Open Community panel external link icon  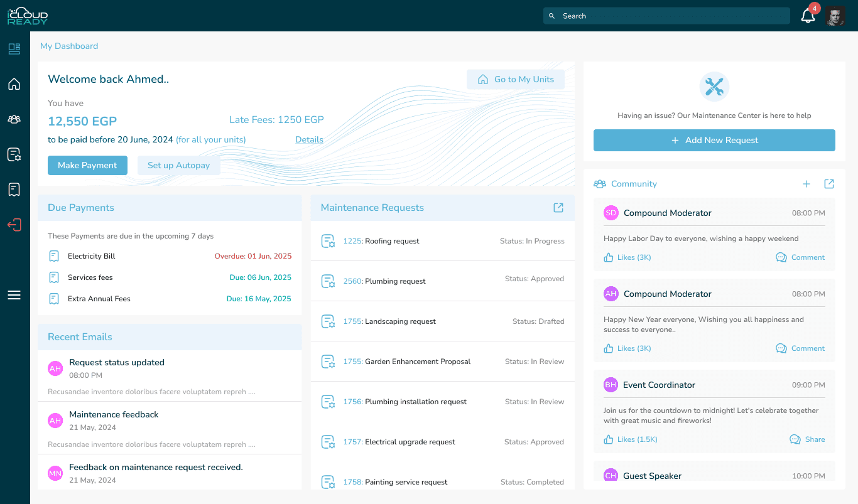pyautogui.click(x=829, y=184)
